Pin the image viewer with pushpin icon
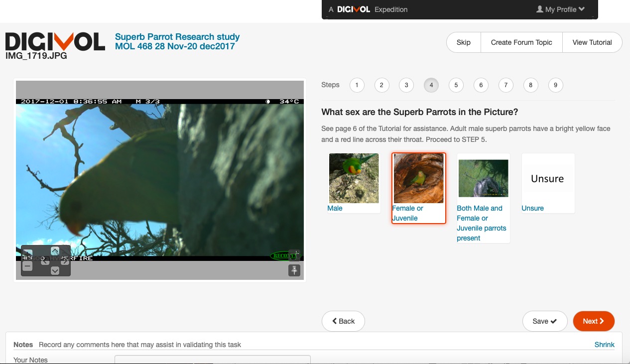Image resolution: width=630 pixels, height=364 pixels. click(x=294, y=270)
